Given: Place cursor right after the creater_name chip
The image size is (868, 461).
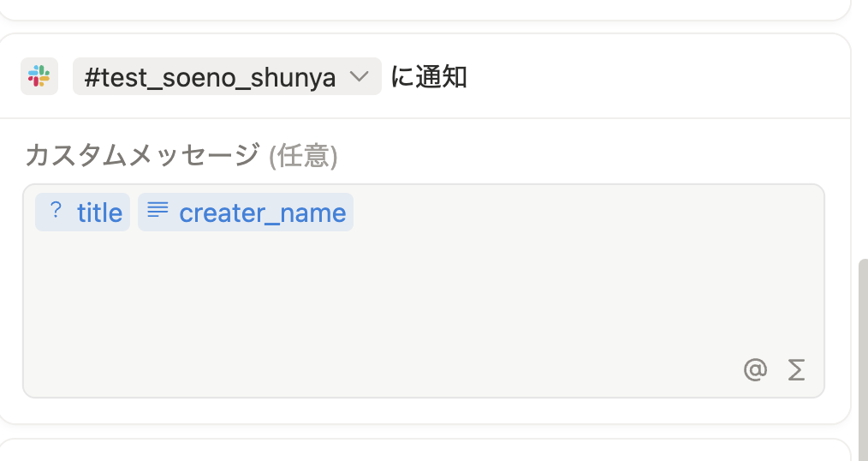Looking at the screenshot, I should tap(360, 212).
